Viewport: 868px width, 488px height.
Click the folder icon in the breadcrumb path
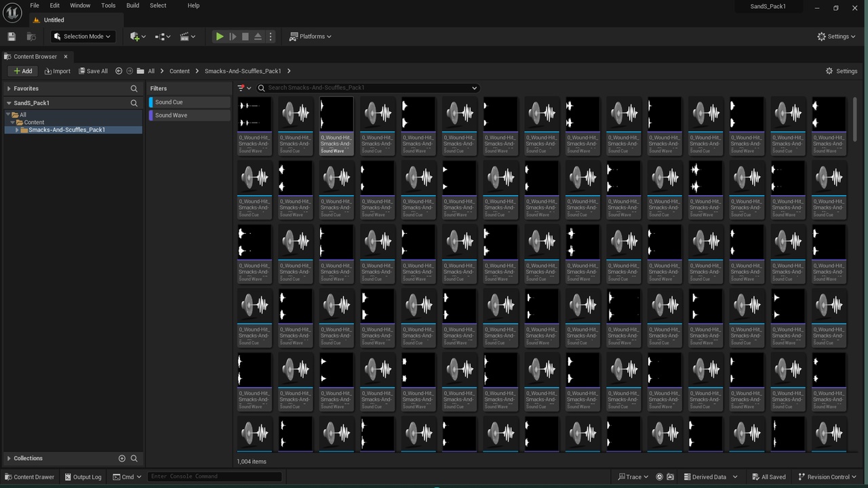point(140,71)
